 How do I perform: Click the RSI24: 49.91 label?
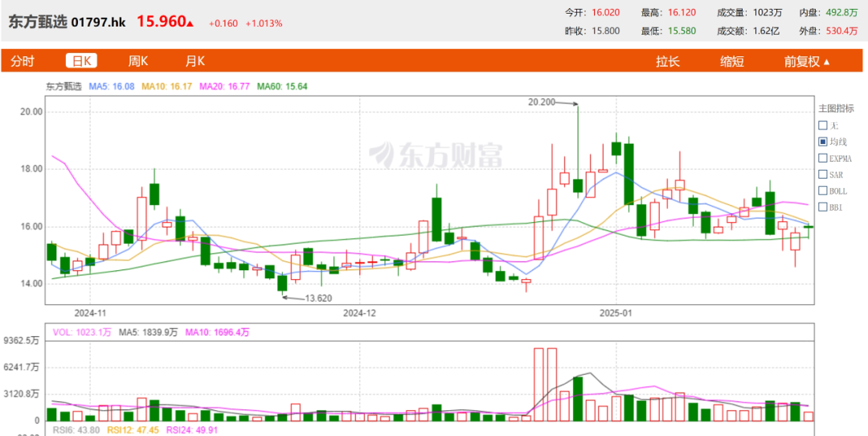tap(191, 429)
